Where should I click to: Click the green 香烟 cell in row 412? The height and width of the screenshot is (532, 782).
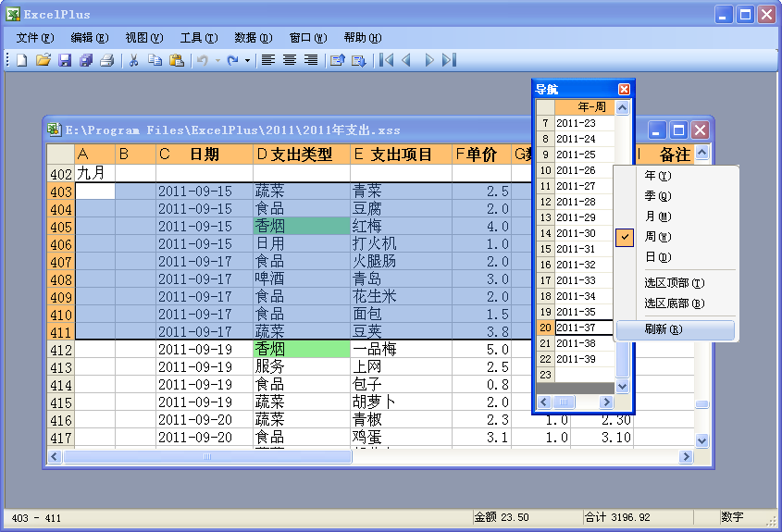(x=302, y=350)
